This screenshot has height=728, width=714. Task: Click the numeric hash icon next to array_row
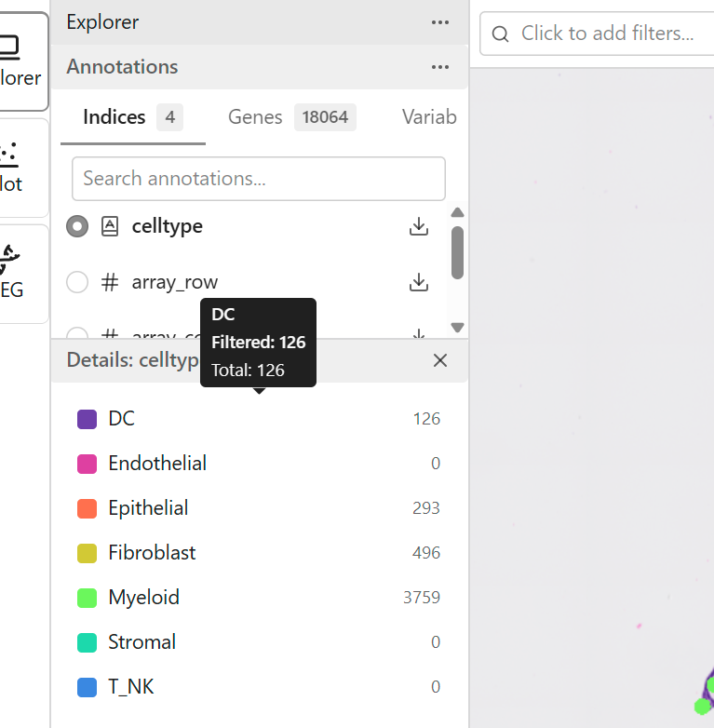[x=110, y=282]
